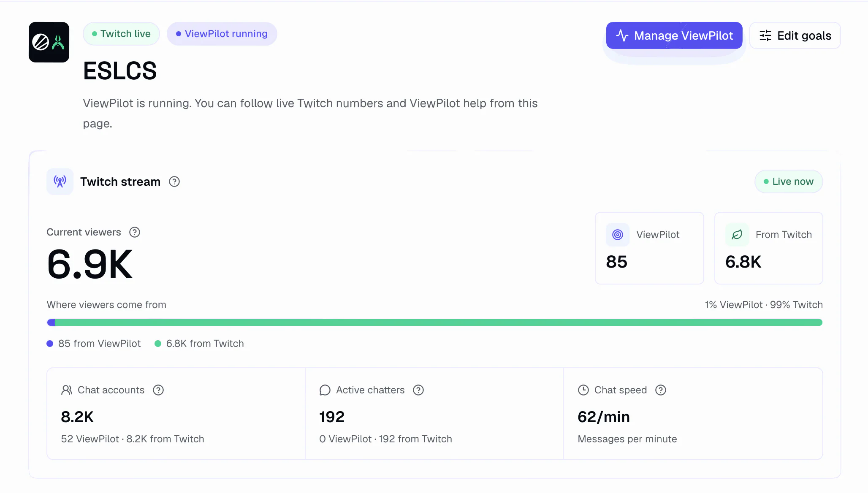The image size is (868, 493).
Task: Click the Chat accounts people icon
Action: [67, 390]
